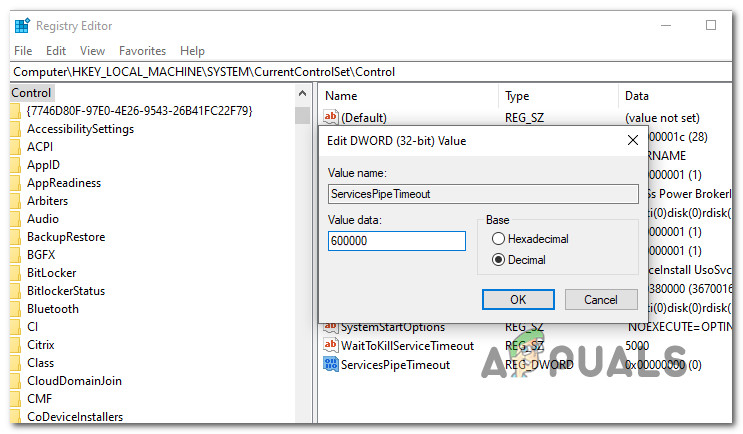
Task: Click the (Default) string value icon
Action: (x=331, y=118)
